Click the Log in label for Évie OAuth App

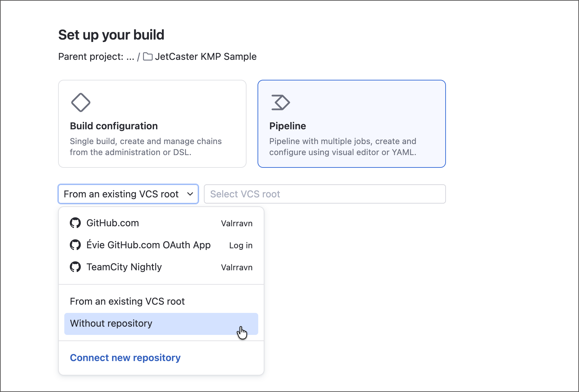(x=241, y=246)
